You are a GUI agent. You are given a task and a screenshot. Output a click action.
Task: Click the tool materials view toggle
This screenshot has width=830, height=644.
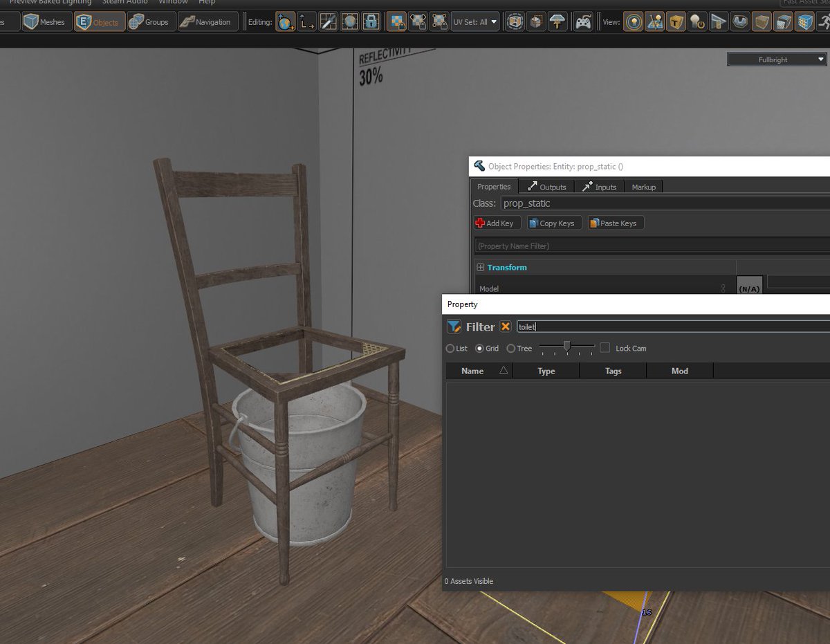click(x=676, y=21)
